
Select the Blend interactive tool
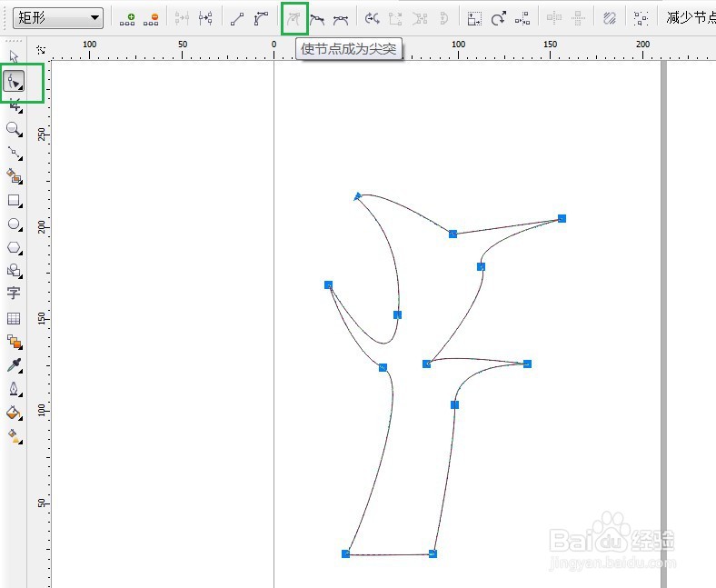pyautogui.click(x=15, y=342)
